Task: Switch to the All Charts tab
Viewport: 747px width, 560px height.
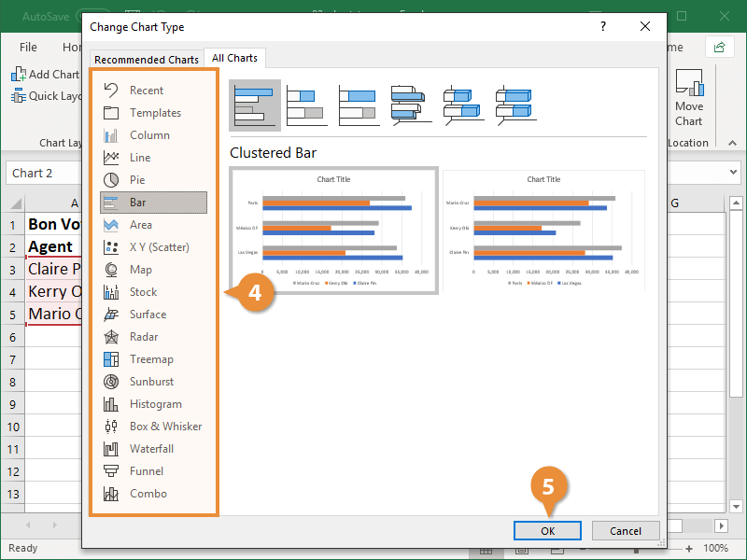Action: 235,58
